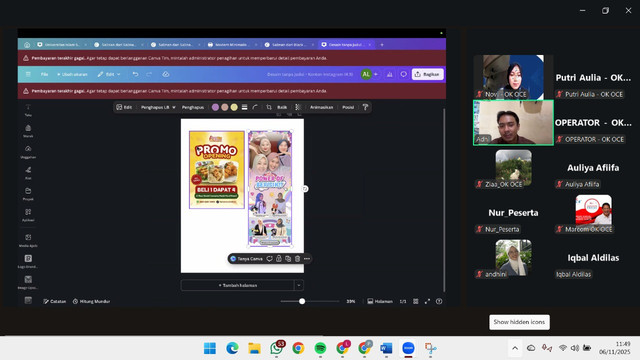The width and height of the screenshot is (640, 360).
Task: Open AL account avatar
Action: click(366, 74)
